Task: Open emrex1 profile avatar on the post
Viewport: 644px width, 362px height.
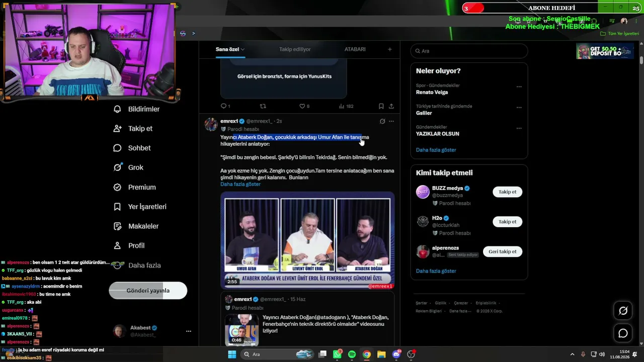Action: [211, 124]
